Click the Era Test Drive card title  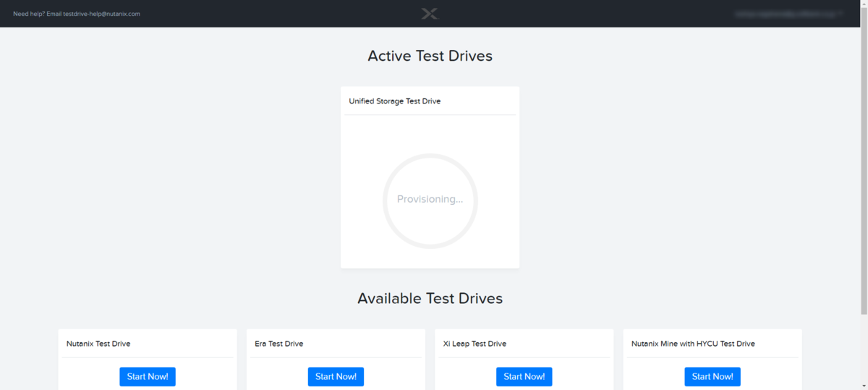coord(279,344)
